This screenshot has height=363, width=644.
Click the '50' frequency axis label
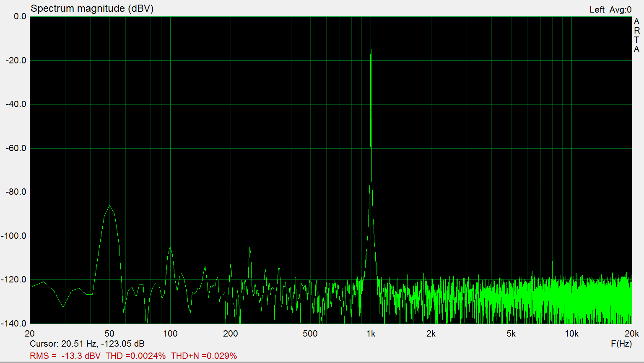click(x=109, y=334)
